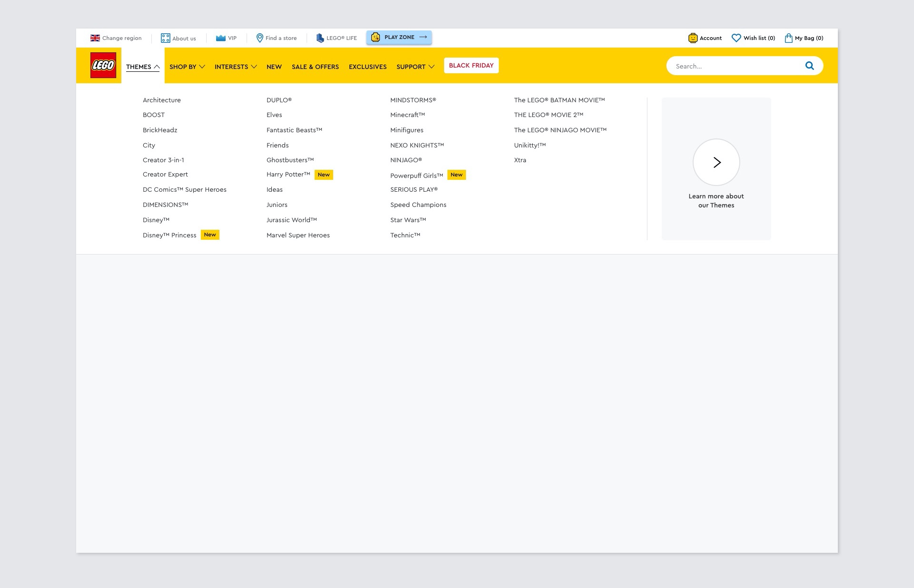Select DC Comics Super Heroes theme
The height and width of the screenshot is (588, 914).
click(x=185, y=189)
